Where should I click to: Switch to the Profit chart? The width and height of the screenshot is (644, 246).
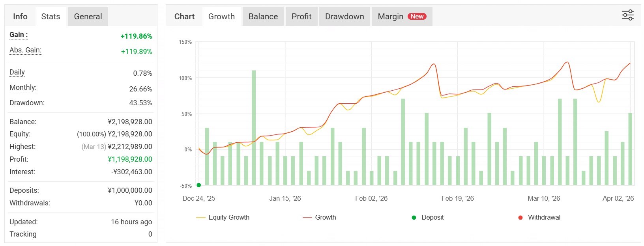tap(301, 17)
